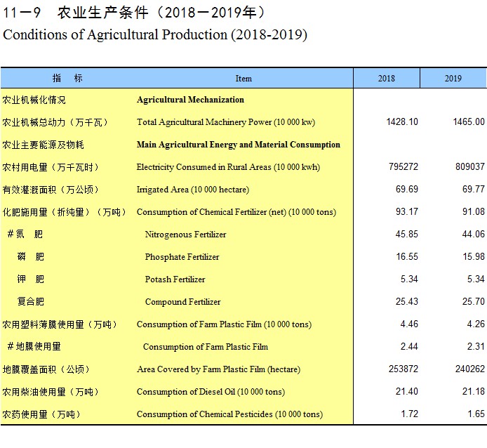Click 'Main Agricultural Energy and Material Consumption'
Viewport: 487px width, 448px height.
tap(238, 145)
